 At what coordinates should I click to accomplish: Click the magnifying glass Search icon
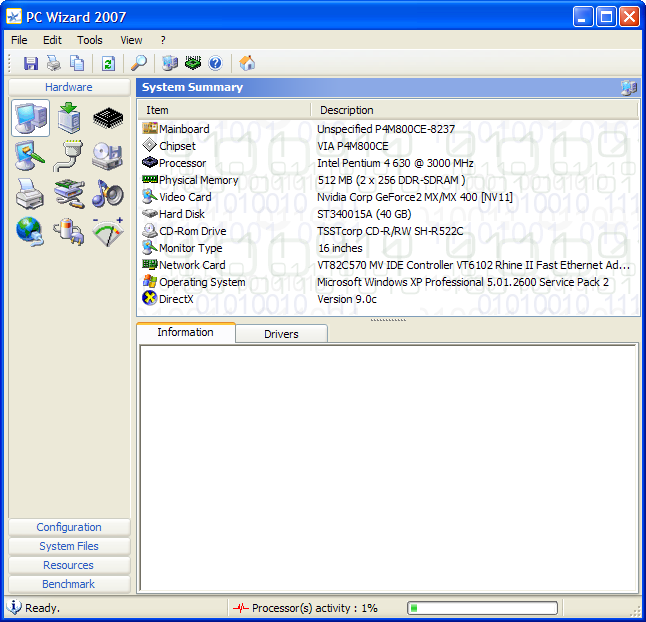(138, 63)
